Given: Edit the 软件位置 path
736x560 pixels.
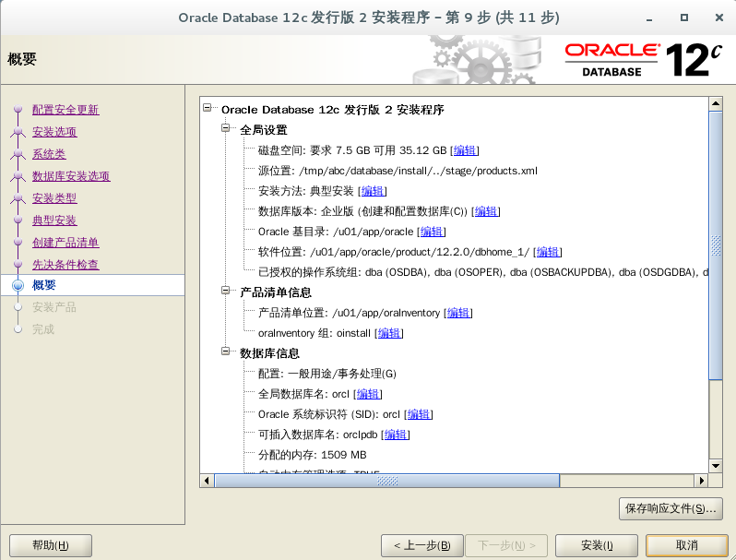Looking at the screenshot, I should click(x=548, y=252).
